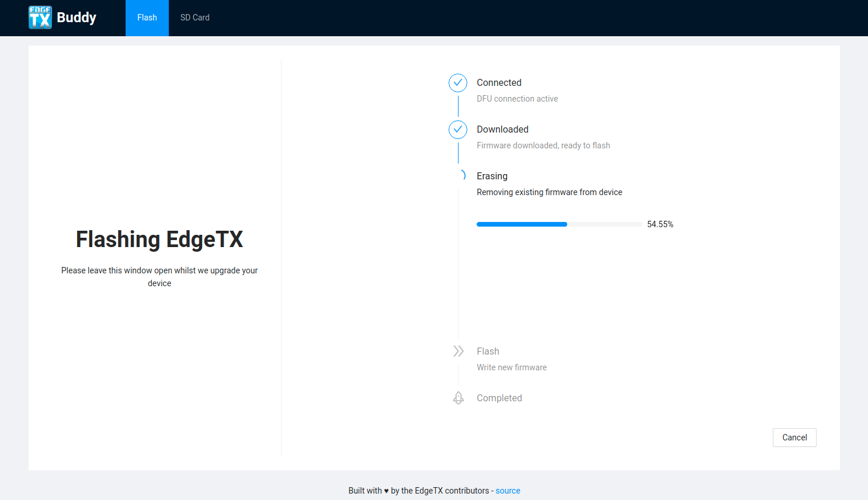Screen dimensions: 868x500
Task: Click the 'Flashing EdgeTX' heading
Action: coord(159,239)
